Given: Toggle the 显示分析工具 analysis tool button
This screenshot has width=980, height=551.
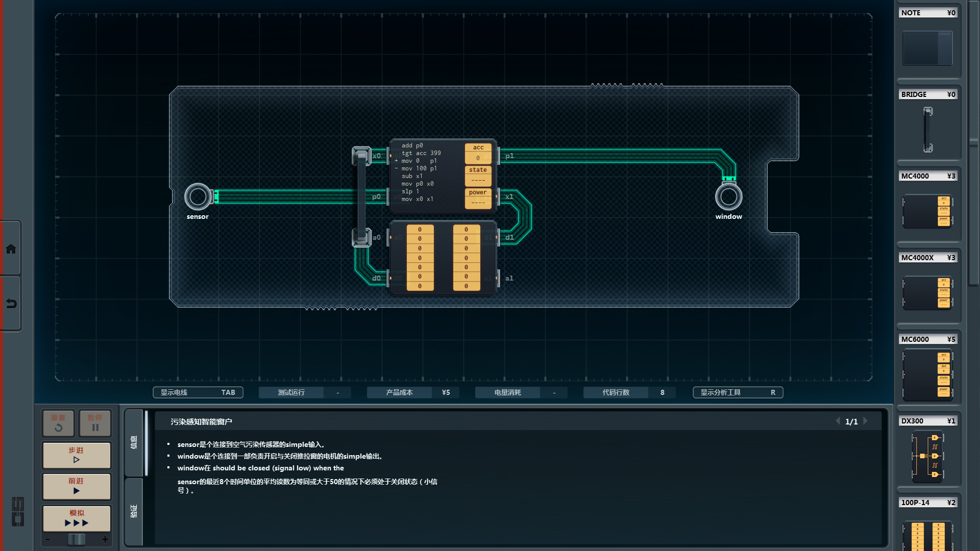Looking at the screenshot, I should point(738,392).
